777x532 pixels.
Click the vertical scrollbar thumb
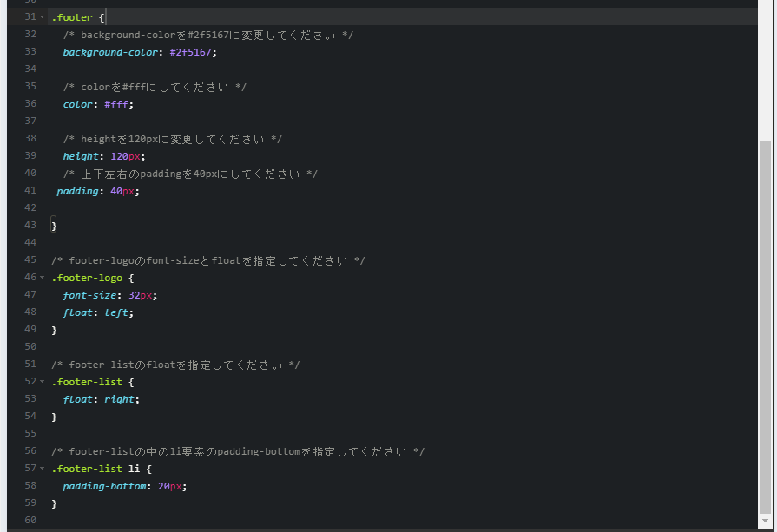(765, 327)
